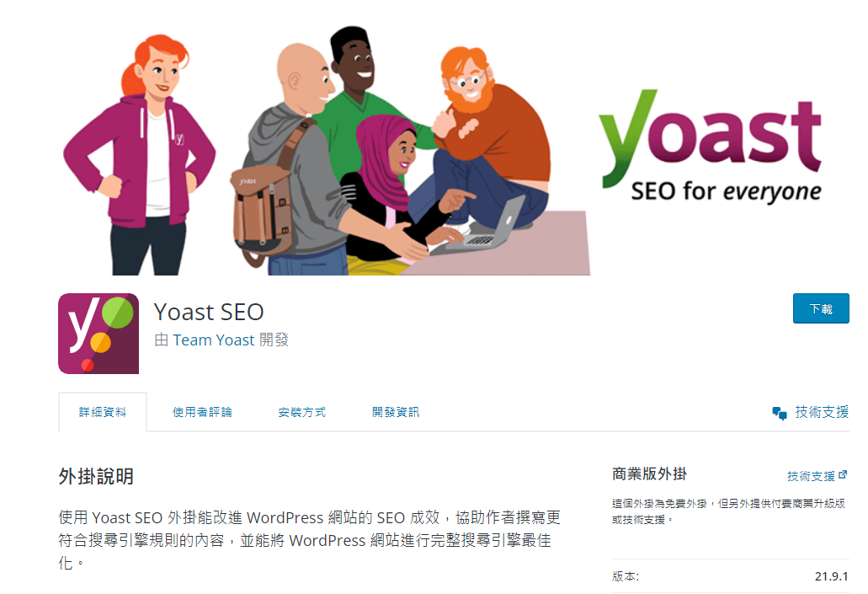The image size is (868, 594).
Task: Click the 外掛說明 heading
Action: pos(96,477)
